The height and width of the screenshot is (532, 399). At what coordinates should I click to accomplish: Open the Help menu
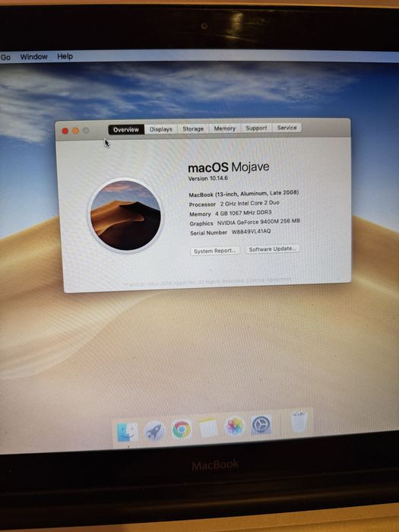(65, 56)
